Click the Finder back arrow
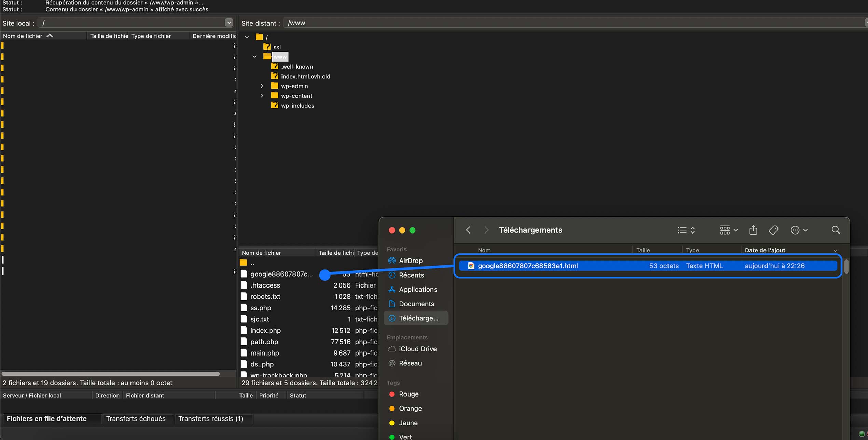The height and width of the screenshot is (440, 868). 468,230
